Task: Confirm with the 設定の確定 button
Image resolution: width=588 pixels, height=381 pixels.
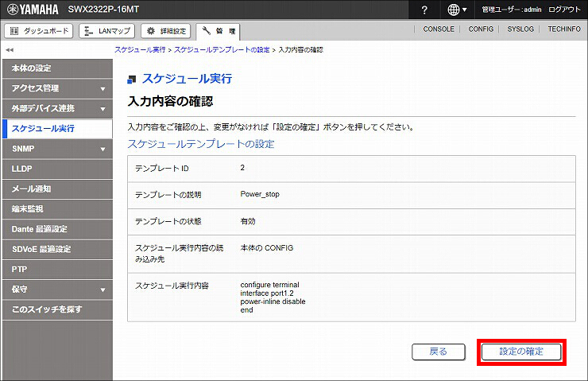Action: (x=521, y=352)
